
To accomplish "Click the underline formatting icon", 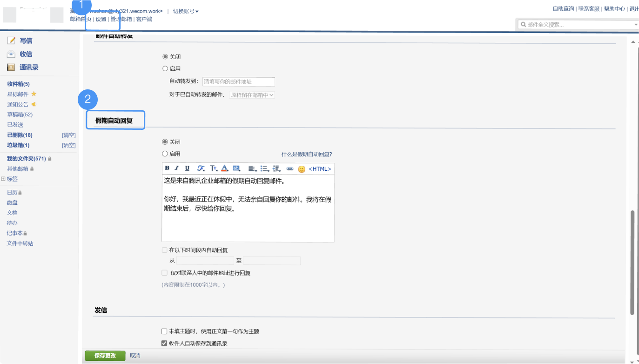I will click(186, 169).
